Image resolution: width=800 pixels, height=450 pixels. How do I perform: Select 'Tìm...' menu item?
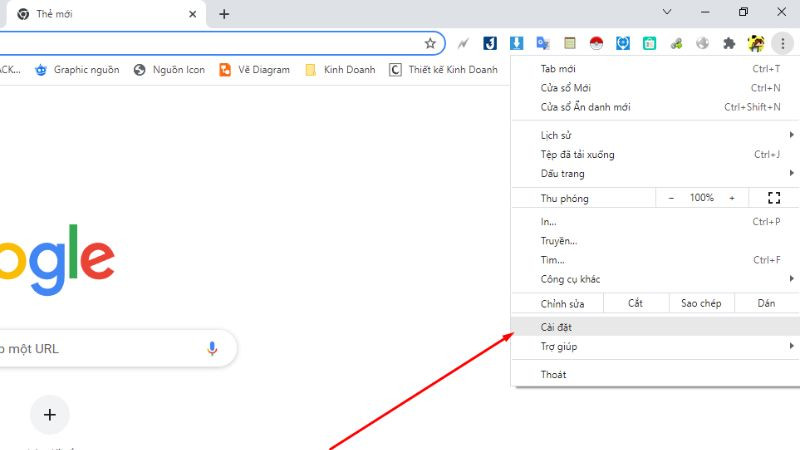tap(655, 260)
